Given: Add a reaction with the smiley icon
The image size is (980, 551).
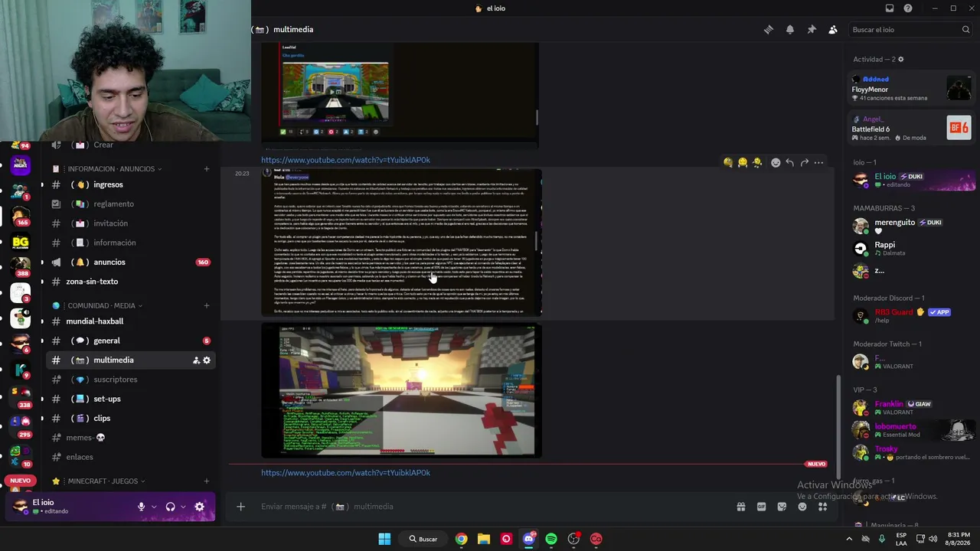Looking at the screenshot, I should point(776,162).
